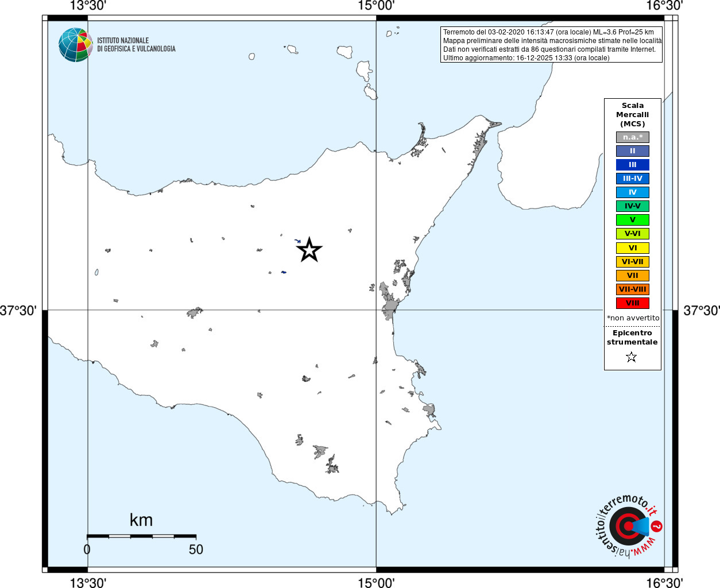The image size is (720, 588).
Task: Click the earthquake info text box
Action: point(552,44)
